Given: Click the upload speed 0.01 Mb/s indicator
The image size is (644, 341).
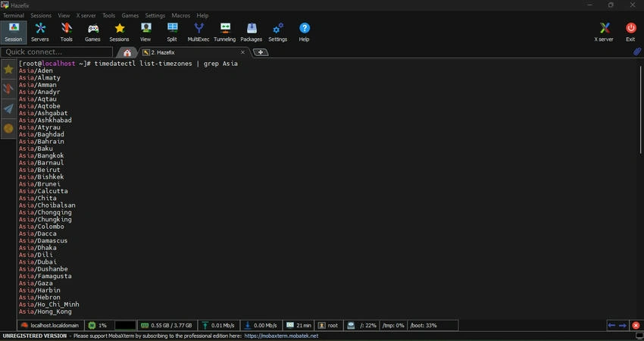Looking at the screenshot, I should tap(218, 325).
